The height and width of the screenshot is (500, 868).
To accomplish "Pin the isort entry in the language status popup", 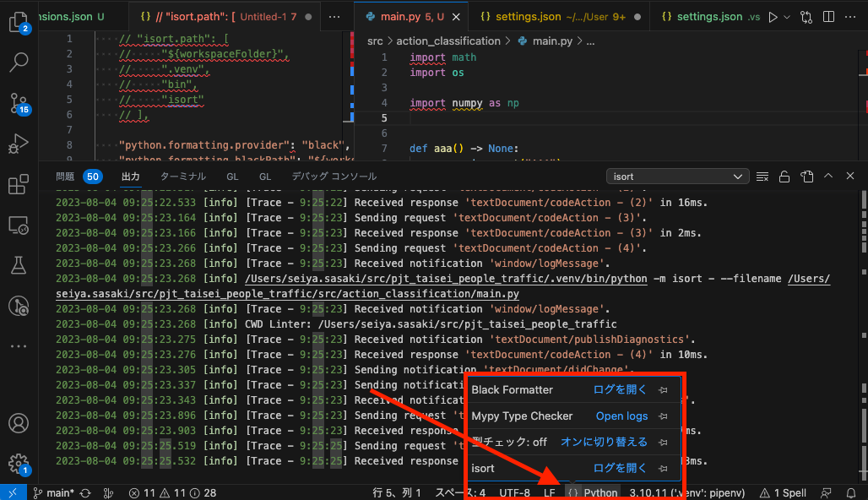I will click(664, 468).
